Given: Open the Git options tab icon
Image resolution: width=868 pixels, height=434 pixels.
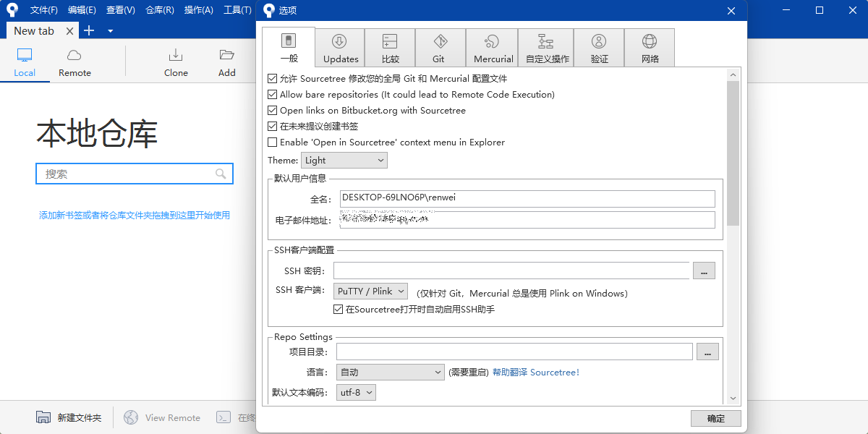Looking at the screenshot, I should [440, 42].
